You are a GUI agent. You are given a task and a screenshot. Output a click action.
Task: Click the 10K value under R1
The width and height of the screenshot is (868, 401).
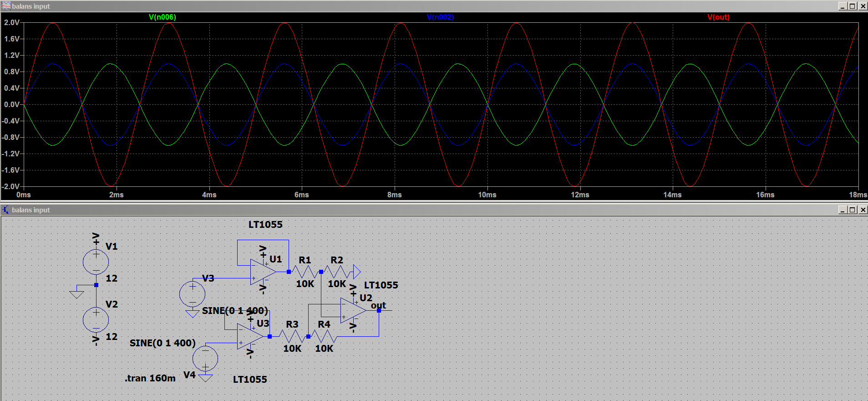[x=305, y=283]
